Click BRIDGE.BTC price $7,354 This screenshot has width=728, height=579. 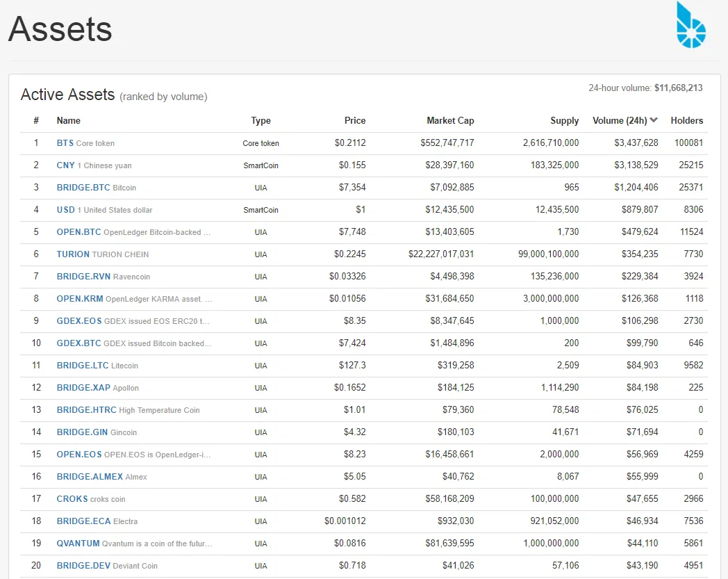[352, 187]
